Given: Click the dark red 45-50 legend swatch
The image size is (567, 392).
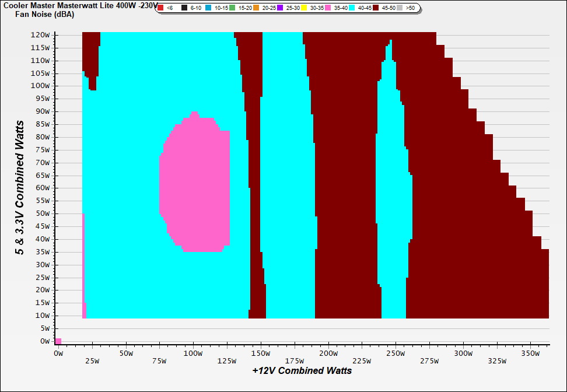Looking at the screenshot, I should tap(376, 8).
